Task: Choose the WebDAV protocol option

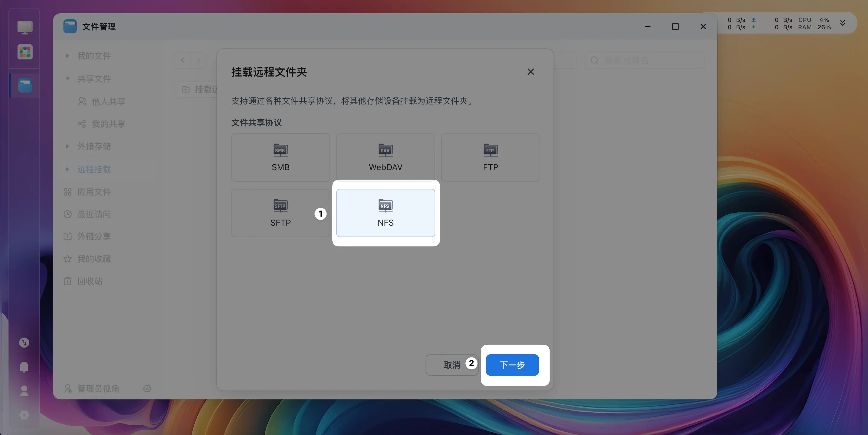Action: (x=385, y=157)
